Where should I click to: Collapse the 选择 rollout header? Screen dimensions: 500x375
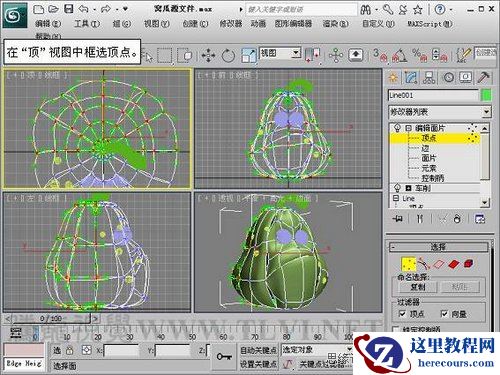click(x=438, y=247)
